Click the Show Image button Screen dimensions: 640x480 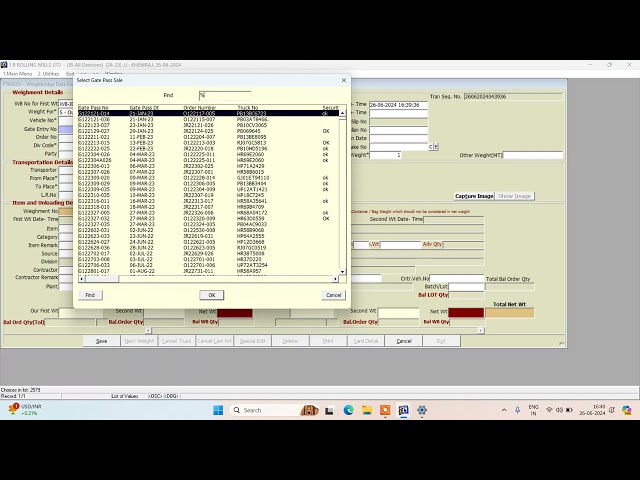(514, 196)
